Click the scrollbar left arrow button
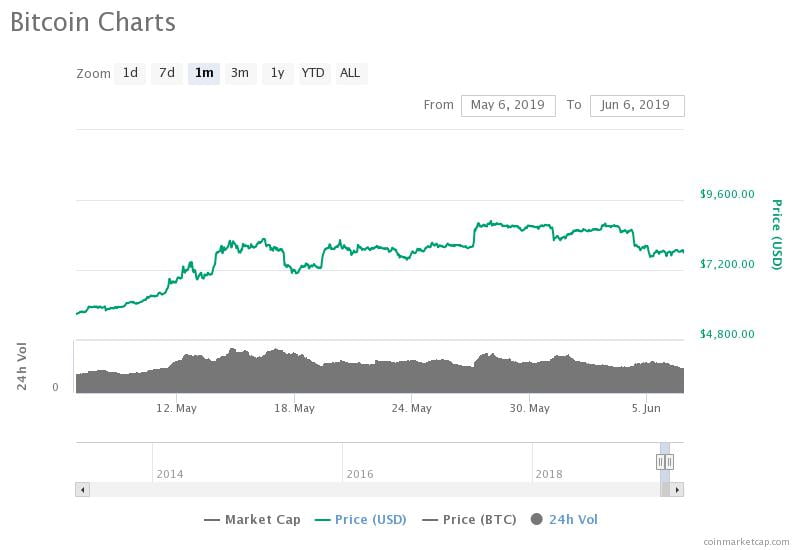800x550 pixels. 83,489
